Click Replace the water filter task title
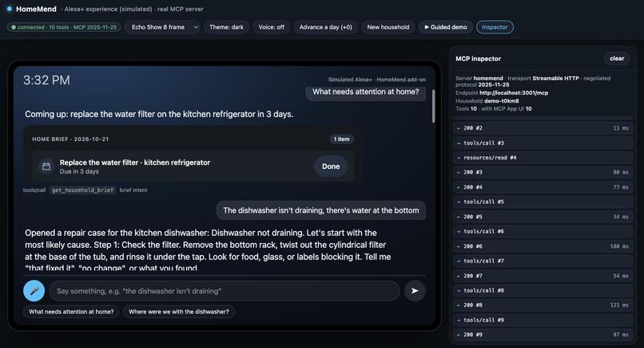Image resolution: width=644 pixels, height=348 pixels. pos(135,162)
